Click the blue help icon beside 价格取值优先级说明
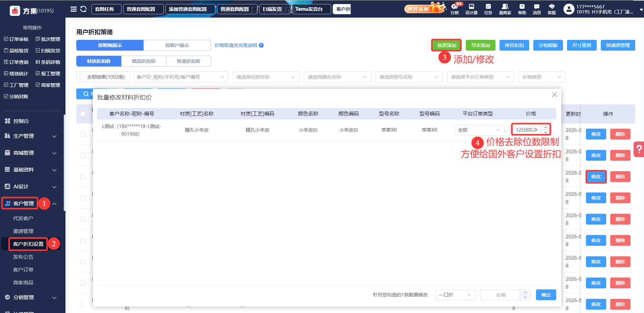 point(261,45)
